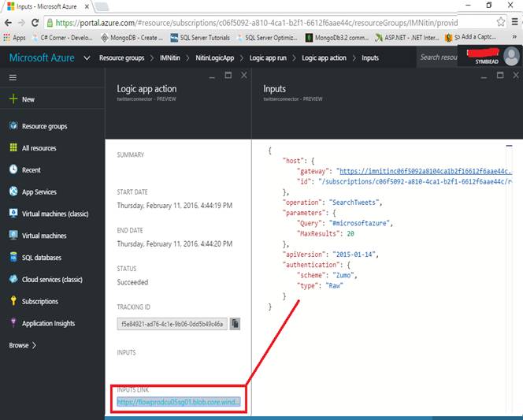The height and width of the screenshot is (420, 523).
Task: Copy the tracking ID to clipboard
Action: pyautogui.click(x=236, y=324)
